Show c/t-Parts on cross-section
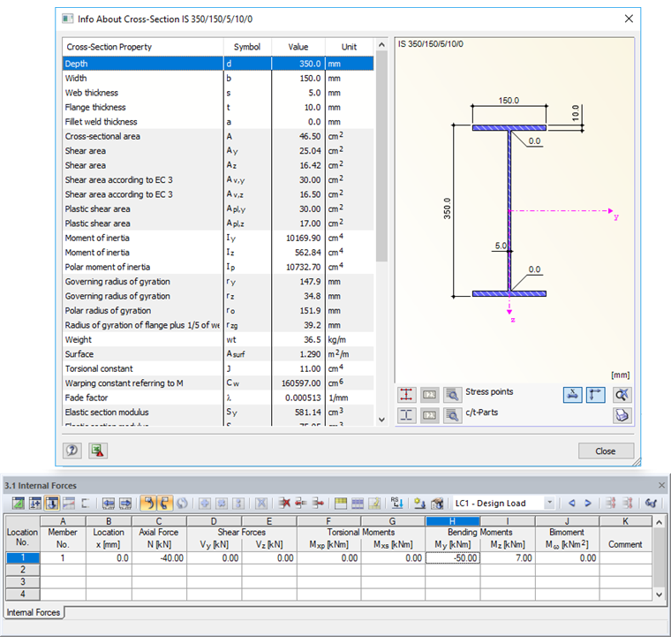Image resolution: width=671 pixels, height=644 pixels. 406,415
